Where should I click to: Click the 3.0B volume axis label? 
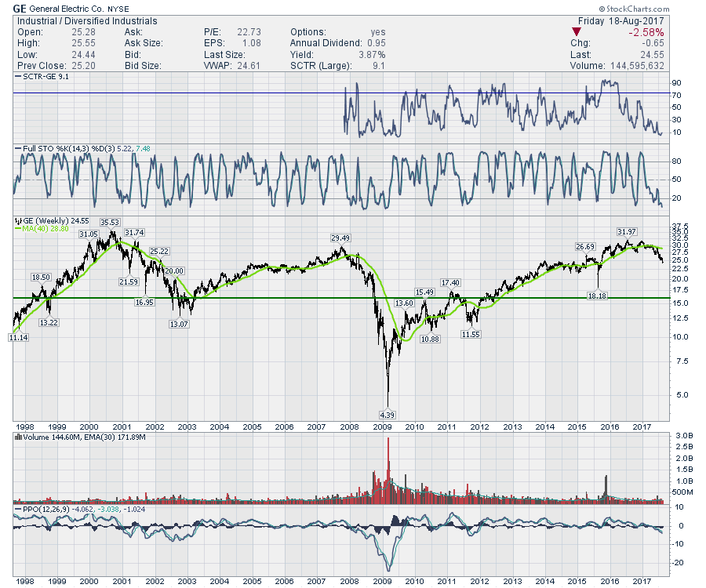[684, 435]
